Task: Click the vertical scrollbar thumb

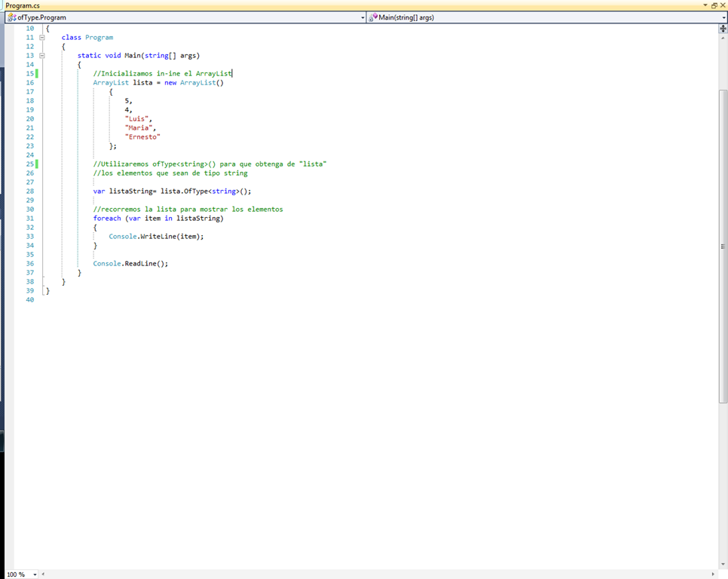Action: click(723, 246)
